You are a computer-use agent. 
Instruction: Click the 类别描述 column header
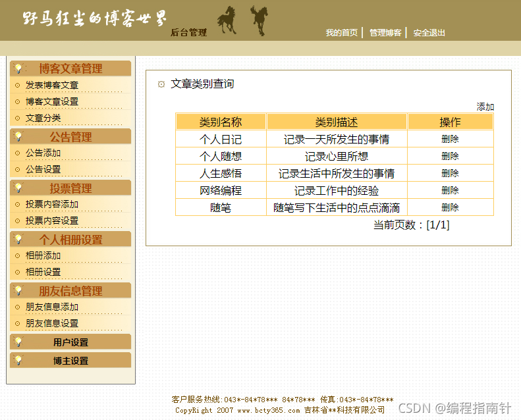point(337,122)
